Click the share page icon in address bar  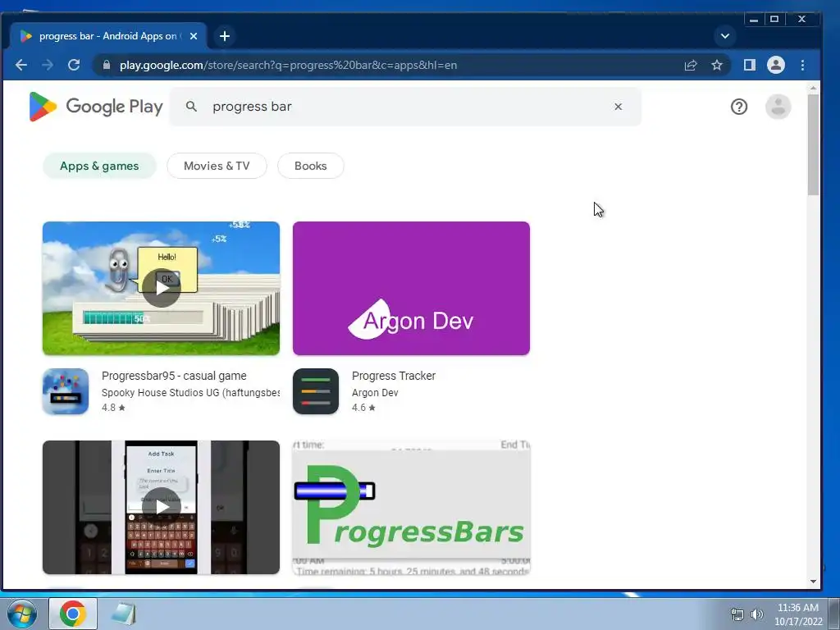(x=691, y=66)
